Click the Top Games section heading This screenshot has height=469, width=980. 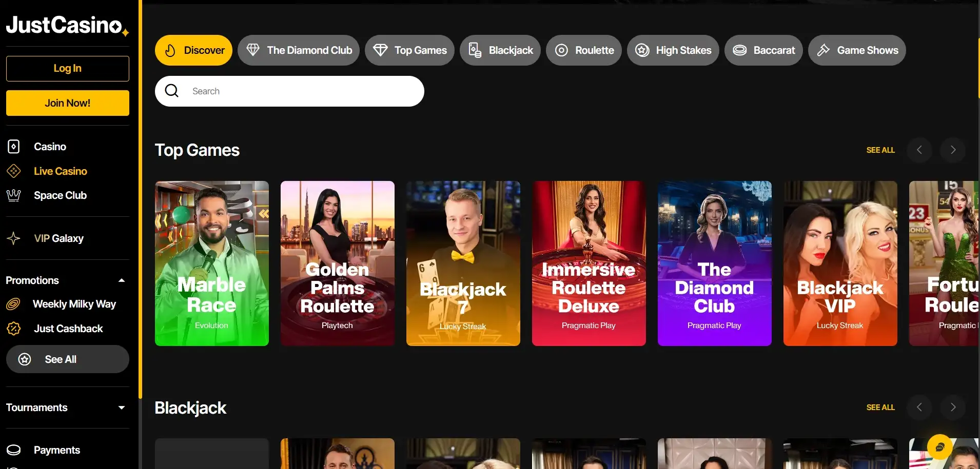(197, 150)
